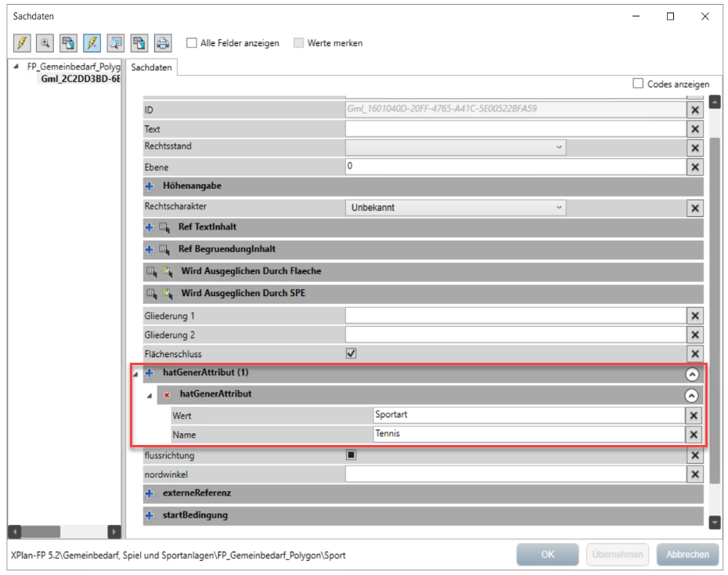Viewport: 728px width, 575px height.
Task: Click into the Name field showing Tennis
Action: (529, 434)
